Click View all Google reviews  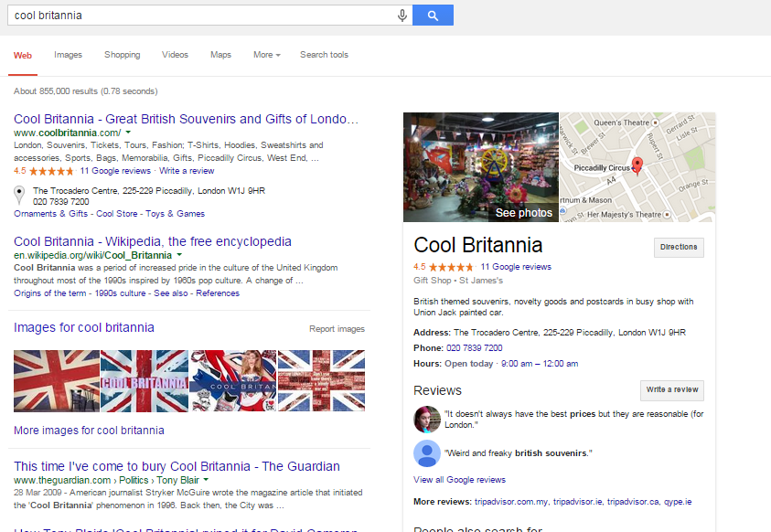click(x=459, y=480)
